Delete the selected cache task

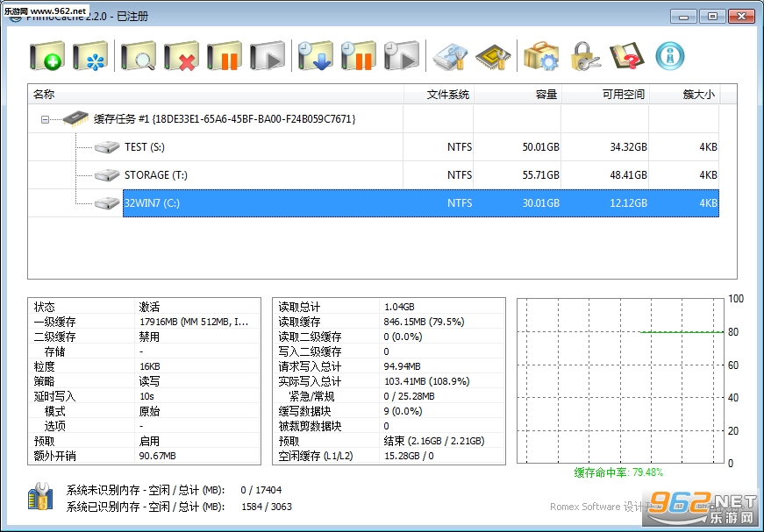pyautogui.click(x=182, y=54)
